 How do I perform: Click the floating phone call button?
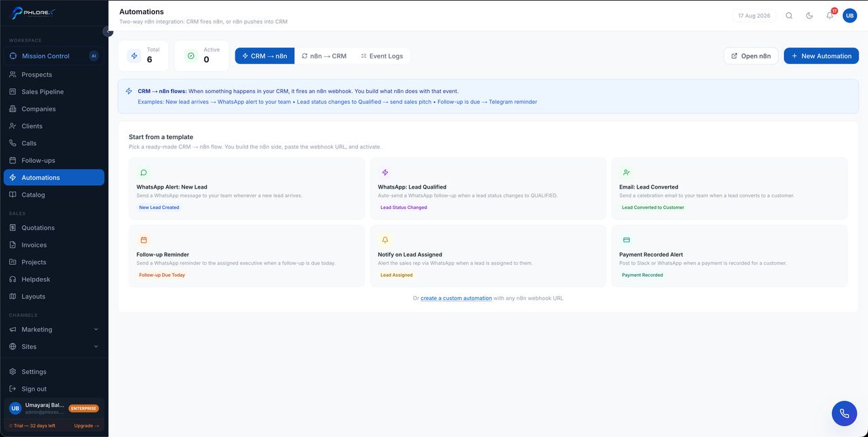(844, 413)
